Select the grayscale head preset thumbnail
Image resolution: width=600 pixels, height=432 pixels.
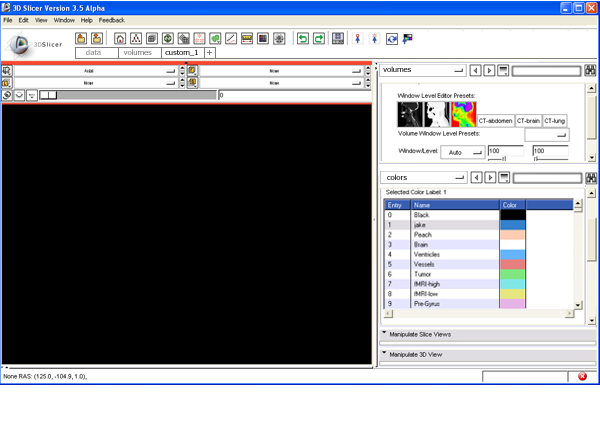pyautogui.click(x=410, y=114)
